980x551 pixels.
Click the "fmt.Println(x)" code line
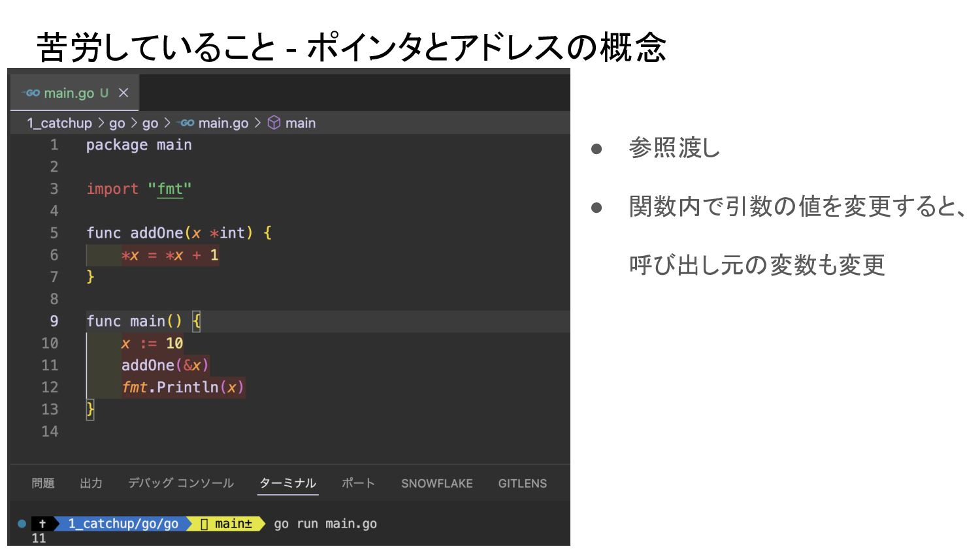click(x=183, y=387)
